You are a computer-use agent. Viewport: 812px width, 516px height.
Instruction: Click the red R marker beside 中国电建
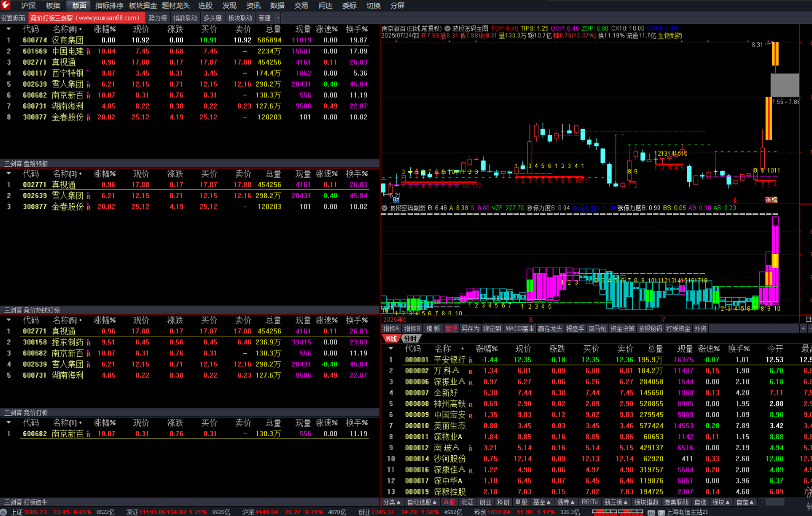89,52
